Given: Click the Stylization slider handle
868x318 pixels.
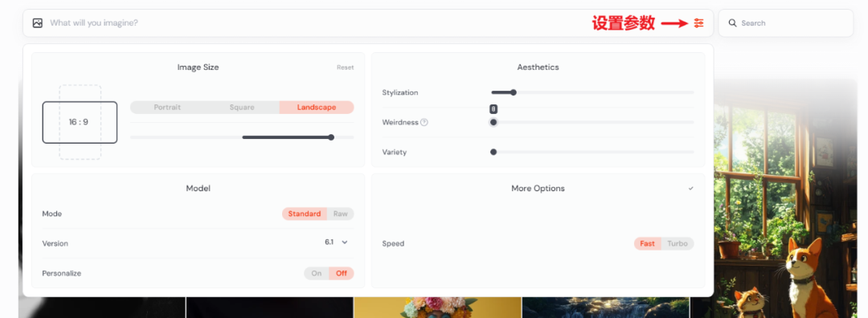Looking at the screenshot, I should coord(513,92).
